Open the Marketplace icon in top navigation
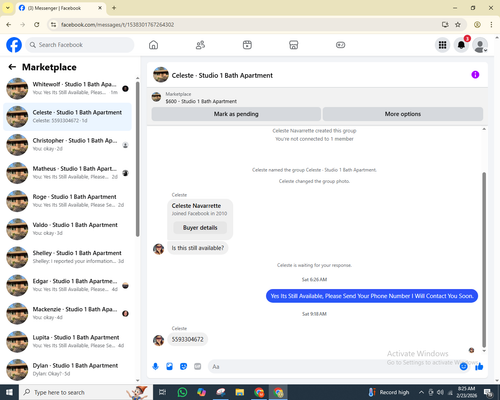The width and height of the screenshot is (500, 400). (x=294, y=45)
